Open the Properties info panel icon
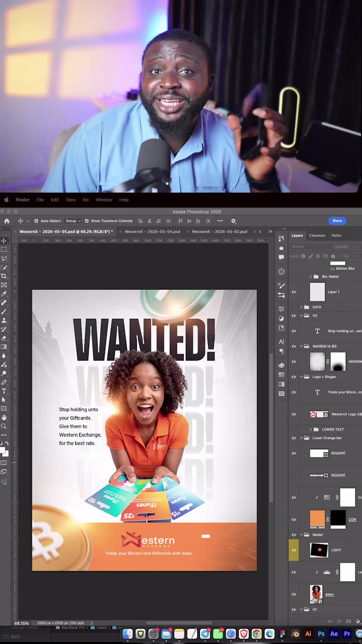The width and height of the screenshot is (362, 644). [281, 272]
